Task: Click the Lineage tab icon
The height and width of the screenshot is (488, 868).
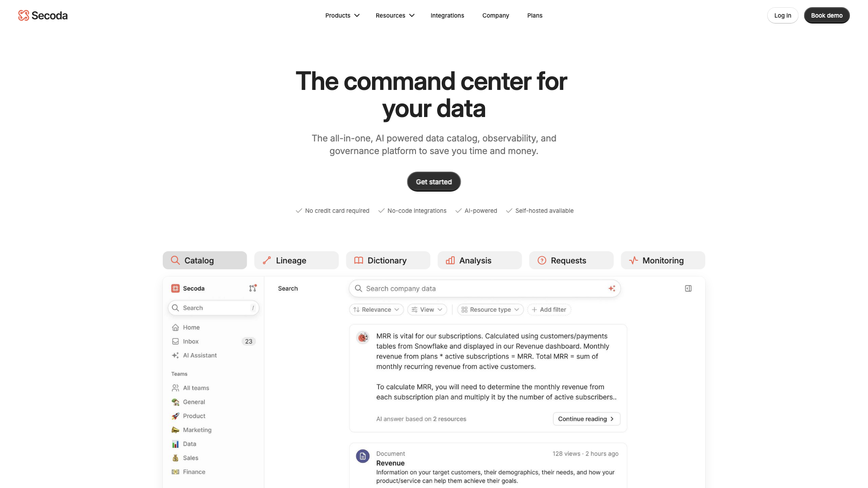Action: click(266, 260)
